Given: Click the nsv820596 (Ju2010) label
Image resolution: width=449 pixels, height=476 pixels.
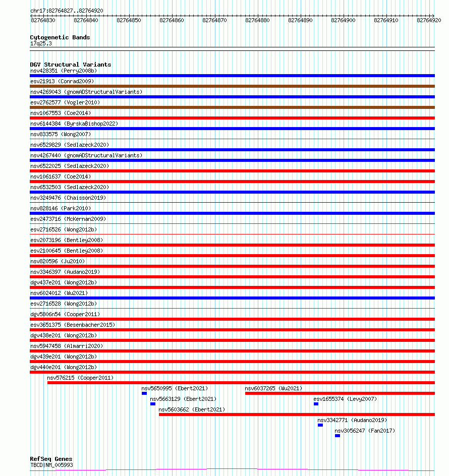Looking at the screenshot, I should pos(58,261).
